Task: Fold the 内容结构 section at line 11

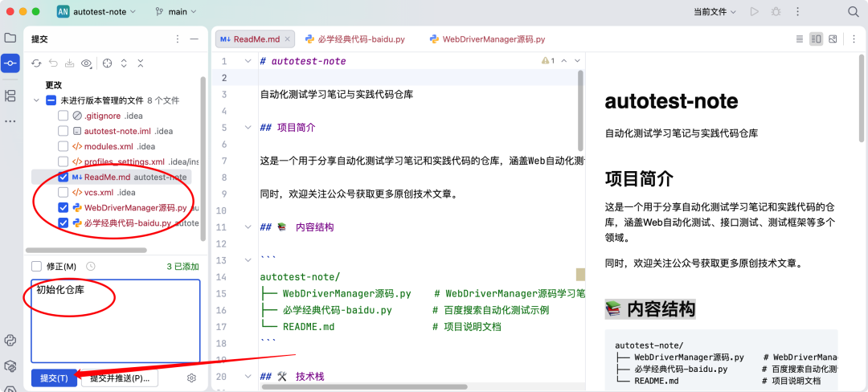Action: coord(248,227)
